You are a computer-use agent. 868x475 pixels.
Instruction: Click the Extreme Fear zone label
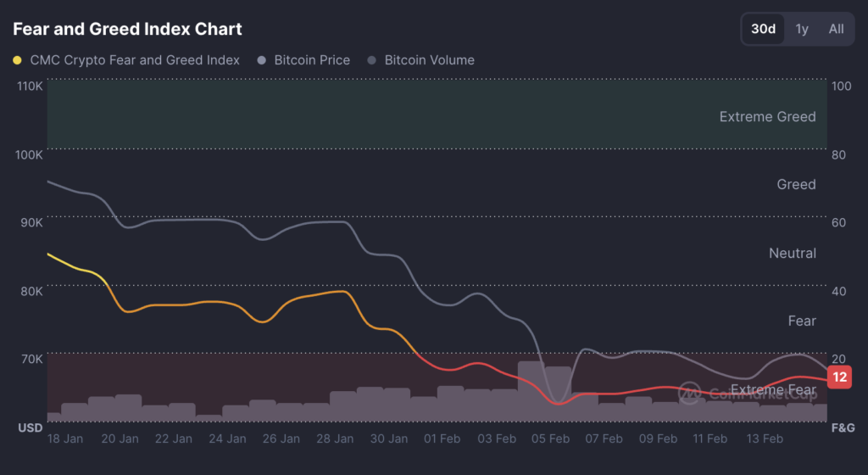(773, 390)
